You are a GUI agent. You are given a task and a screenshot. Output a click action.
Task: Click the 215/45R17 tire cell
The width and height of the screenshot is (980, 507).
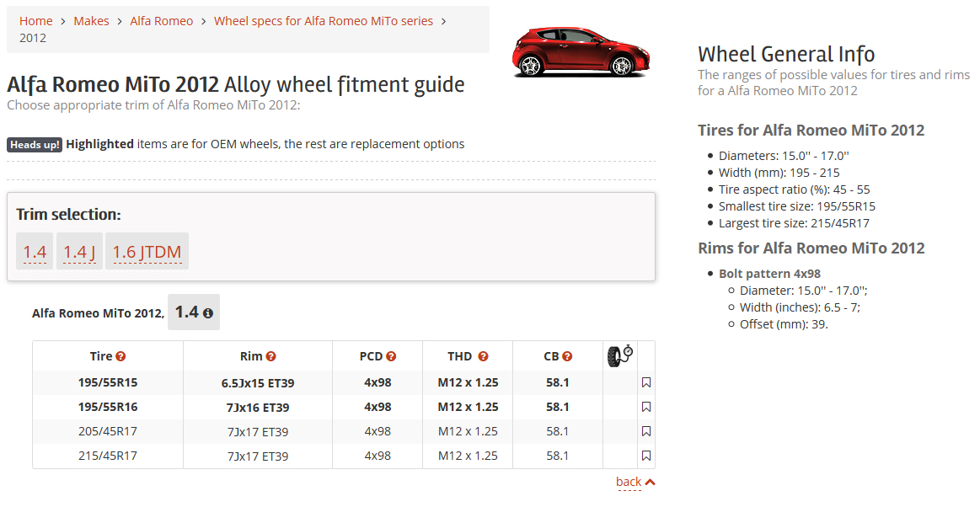108,456
